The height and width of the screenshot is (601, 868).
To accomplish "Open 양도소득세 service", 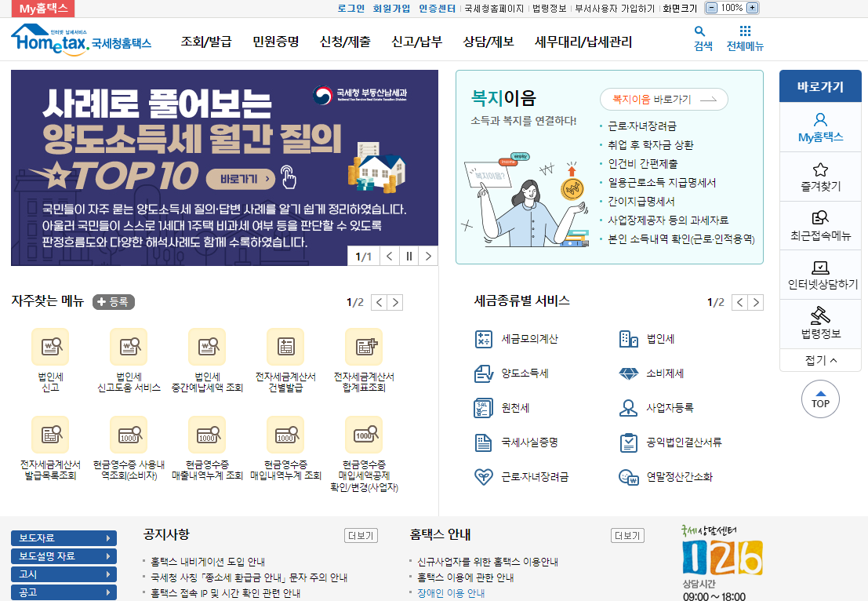I will tap(511, 373).
